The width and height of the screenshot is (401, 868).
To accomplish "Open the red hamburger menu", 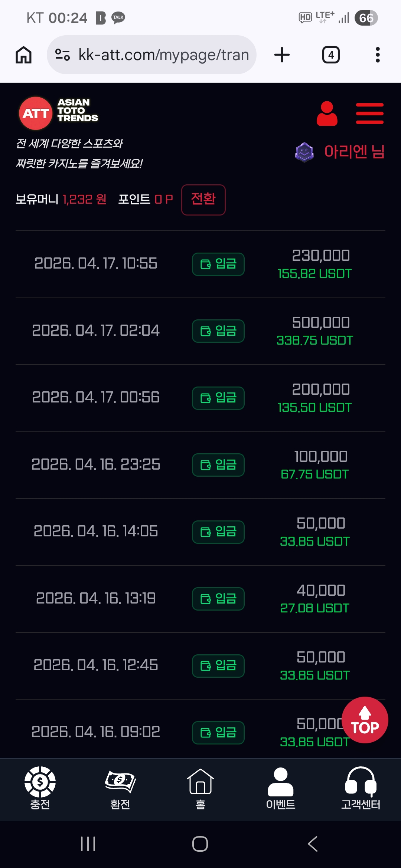I will (369, 114).
